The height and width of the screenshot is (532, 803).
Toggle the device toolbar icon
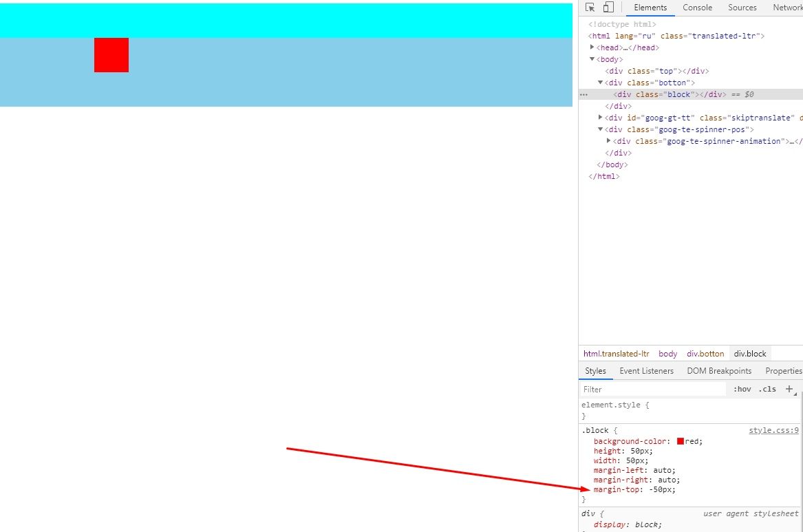click(x=608, y=7)
